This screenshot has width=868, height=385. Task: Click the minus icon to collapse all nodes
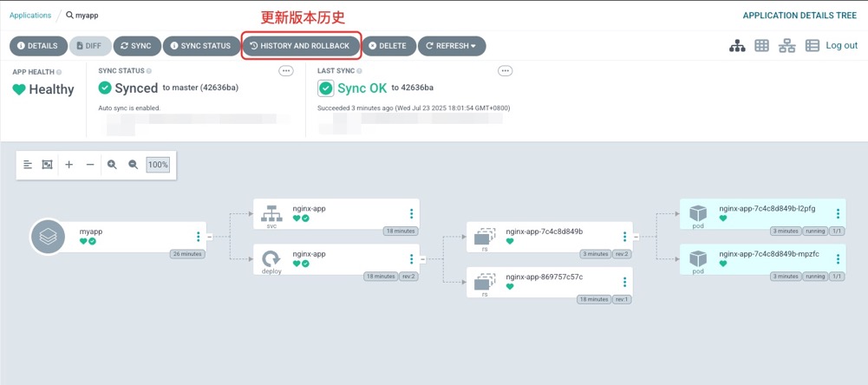tap(90, 165)
